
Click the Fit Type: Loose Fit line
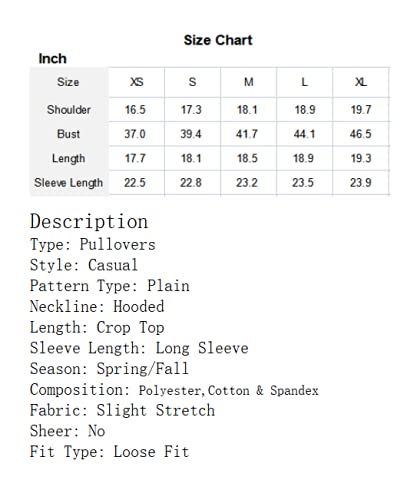pyautogui.click(x=110, y=452)
